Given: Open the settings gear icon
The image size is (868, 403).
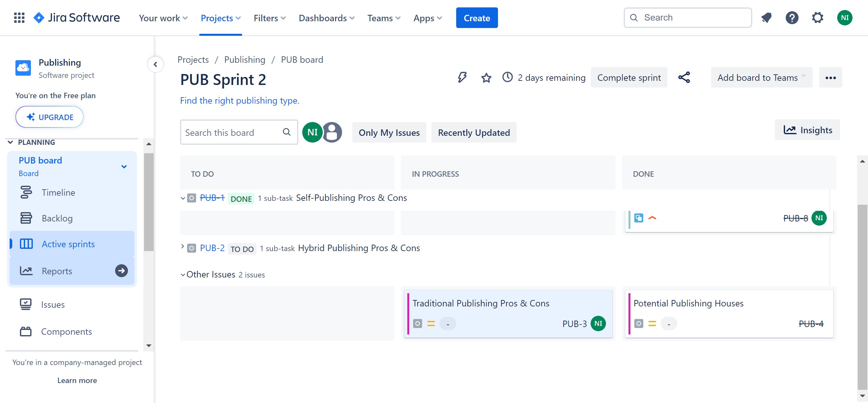Looking at the screenshot, I should click(x=818, y=17).
